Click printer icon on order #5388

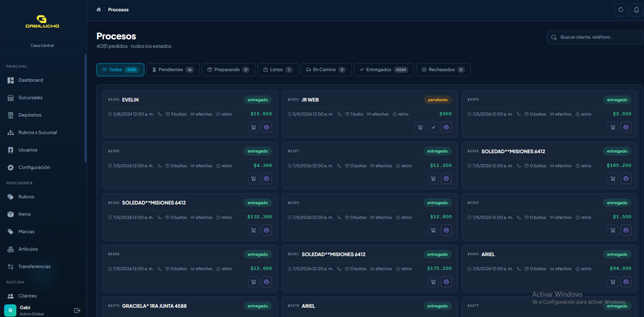(x=266, y=178)
